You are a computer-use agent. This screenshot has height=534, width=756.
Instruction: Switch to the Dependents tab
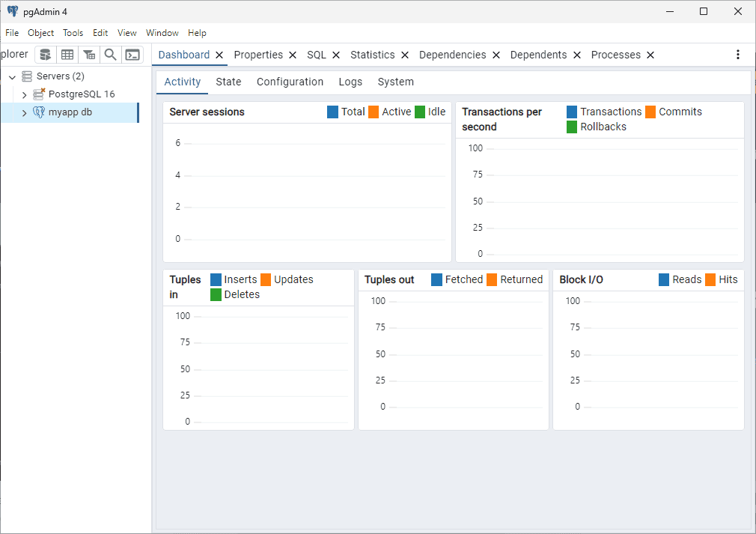point(538,55)
